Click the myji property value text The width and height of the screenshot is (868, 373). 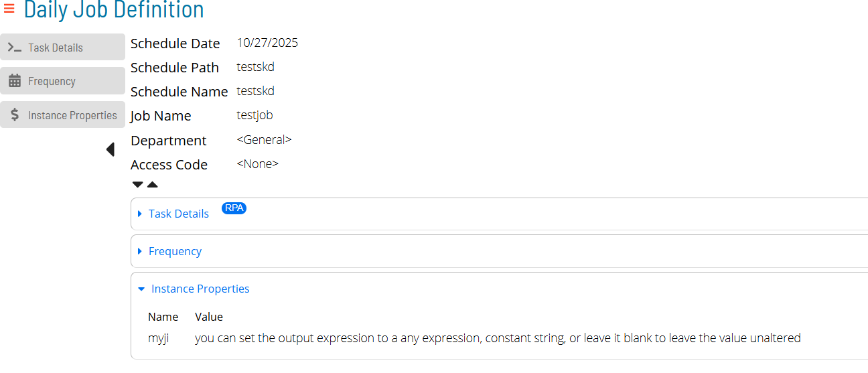(497, 338)
